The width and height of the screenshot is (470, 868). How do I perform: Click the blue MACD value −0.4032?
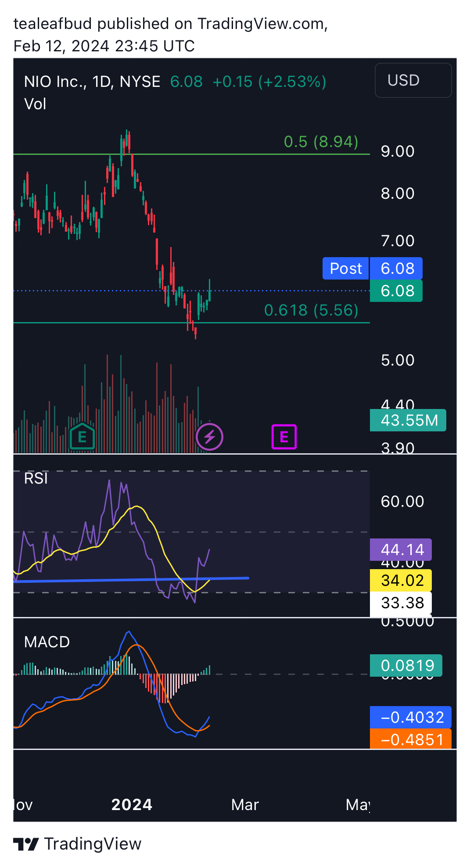tap(411, 717)
